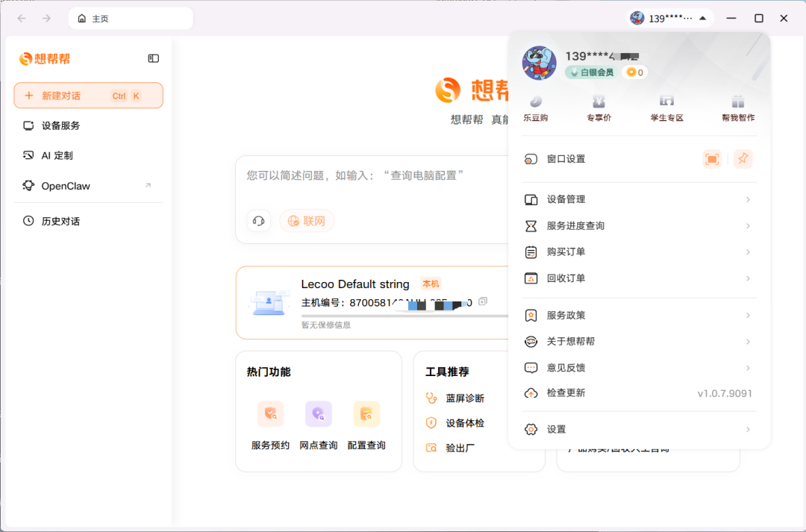Click the headset customer service icon
806x532 pixels.
(x=258, y=221)
